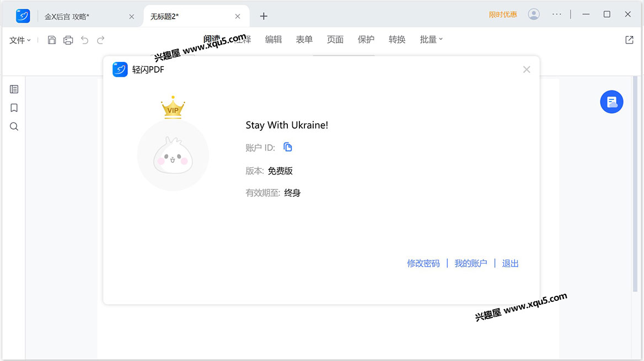Redo the last action
Screen dimensions: 644x361
[x=100, y=40]
